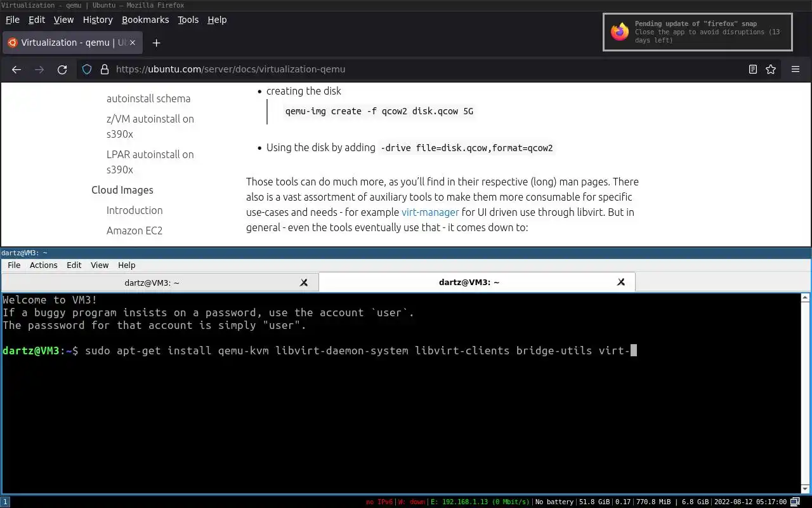Open the terminal Edit menu
Viewport: 812px width, 508px height.
pyautogui.click(x=74, y=265)
